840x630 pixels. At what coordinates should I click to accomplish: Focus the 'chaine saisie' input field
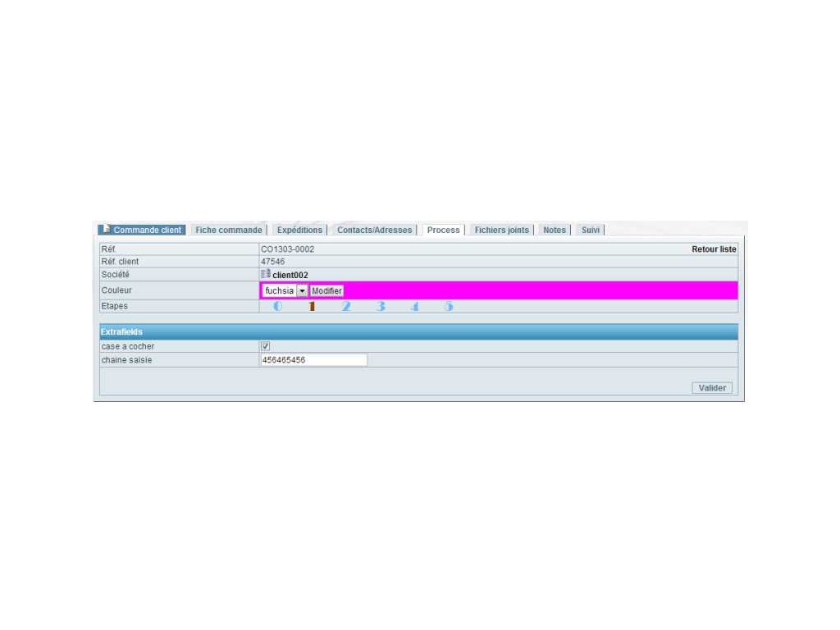pos(314,360)
